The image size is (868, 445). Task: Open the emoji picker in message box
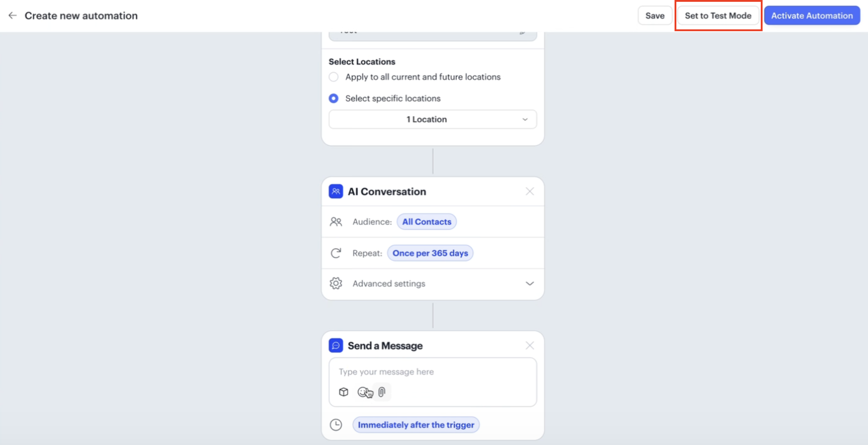click(x=363, y=392)
